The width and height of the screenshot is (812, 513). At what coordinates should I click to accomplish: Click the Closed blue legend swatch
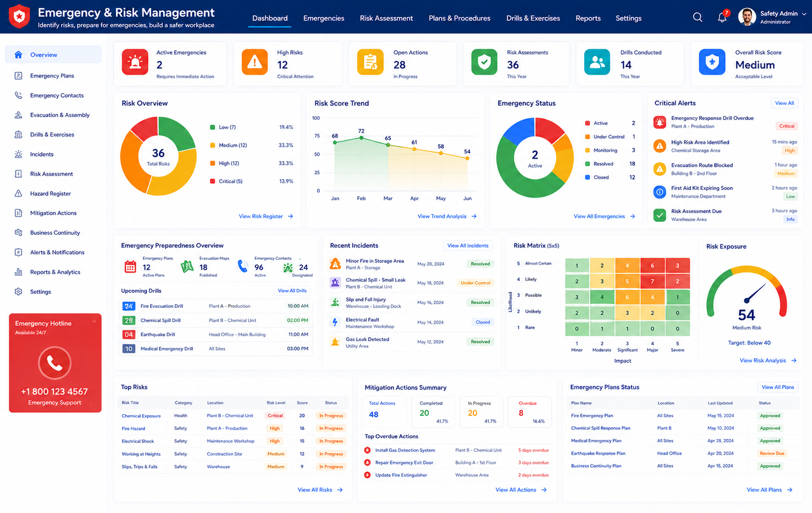click(x=588, y=178)
